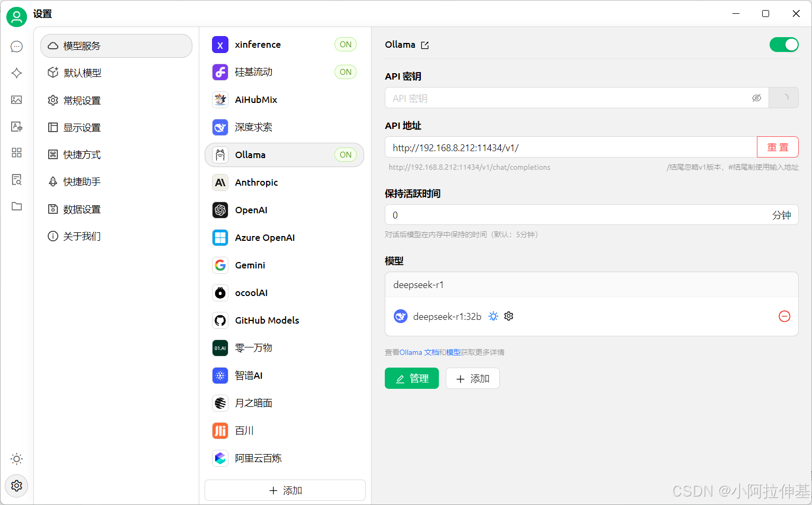The image size is (812, 505).
Task: Open the 默认模型 settings section
Action: (116, 73)
